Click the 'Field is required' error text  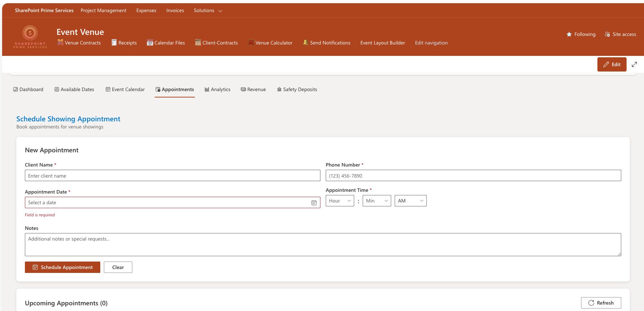(40, 215)
